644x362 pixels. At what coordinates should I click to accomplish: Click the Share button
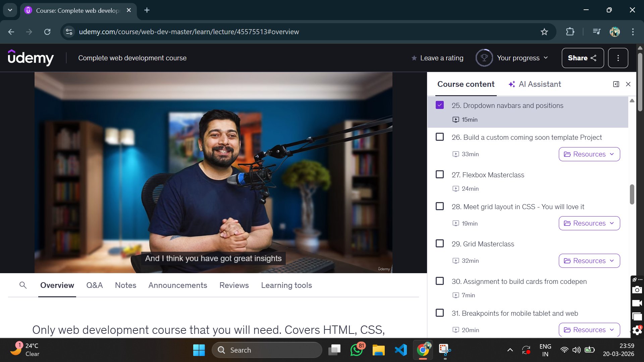pos(582,58)
